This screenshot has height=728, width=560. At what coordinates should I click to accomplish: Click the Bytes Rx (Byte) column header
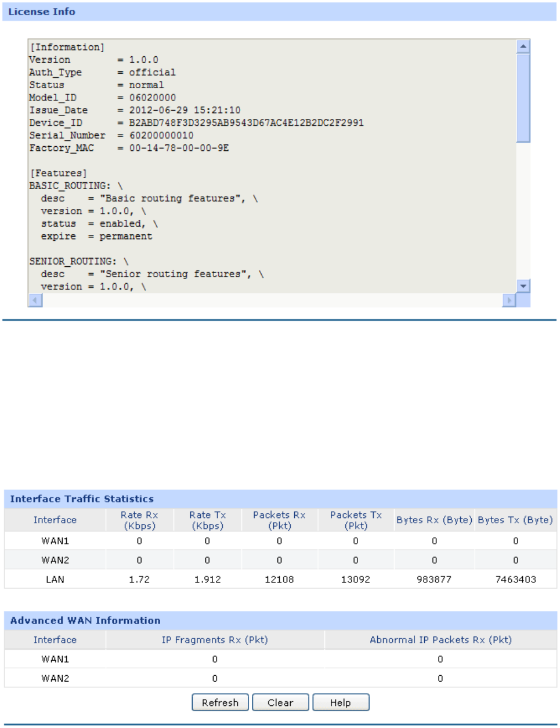pos(434,520)
